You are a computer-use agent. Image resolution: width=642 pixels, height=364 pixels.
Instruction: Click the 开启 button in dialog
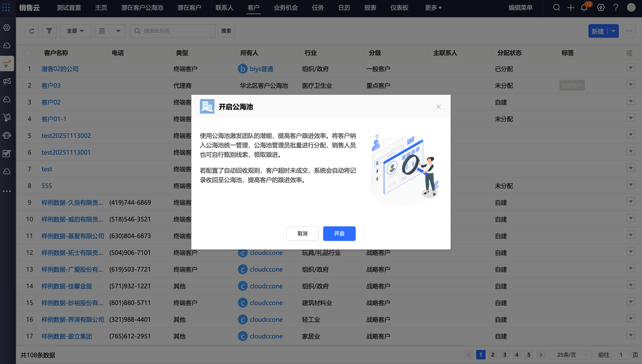(x=339, y=234)
